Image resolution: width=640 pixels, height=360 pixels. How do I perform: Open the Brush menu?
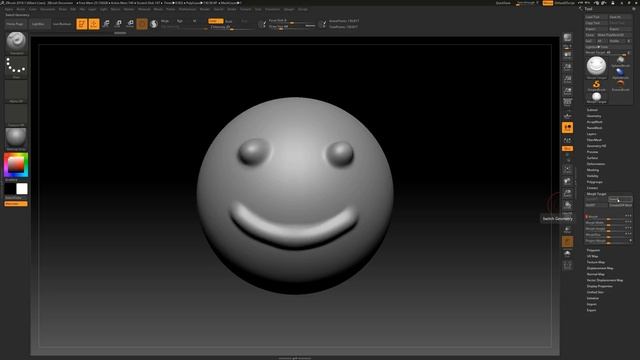click(x=20, y=9)
